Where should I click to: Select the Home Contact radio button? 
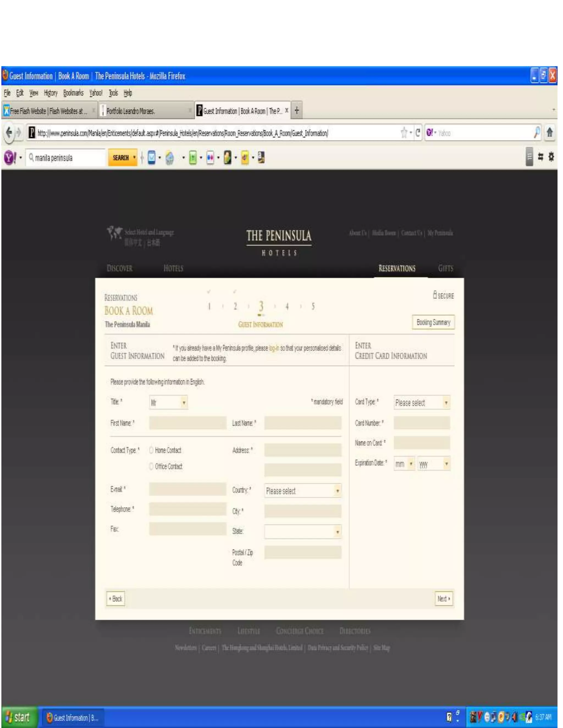point(151,450)
